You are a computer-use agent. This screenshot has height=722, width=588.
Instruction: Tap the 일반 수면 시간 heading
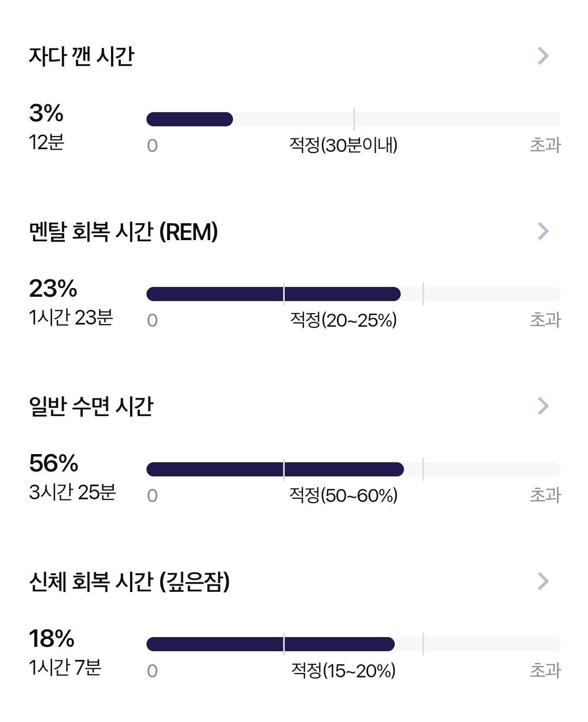91,406
